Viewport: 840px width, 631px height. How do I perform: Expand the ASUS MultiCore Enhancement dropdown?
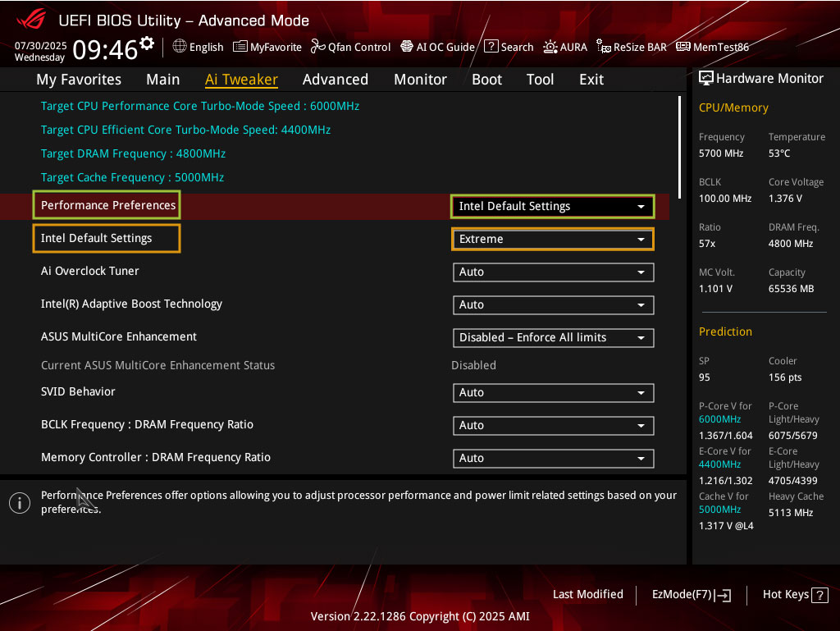(x=553, y=337)
